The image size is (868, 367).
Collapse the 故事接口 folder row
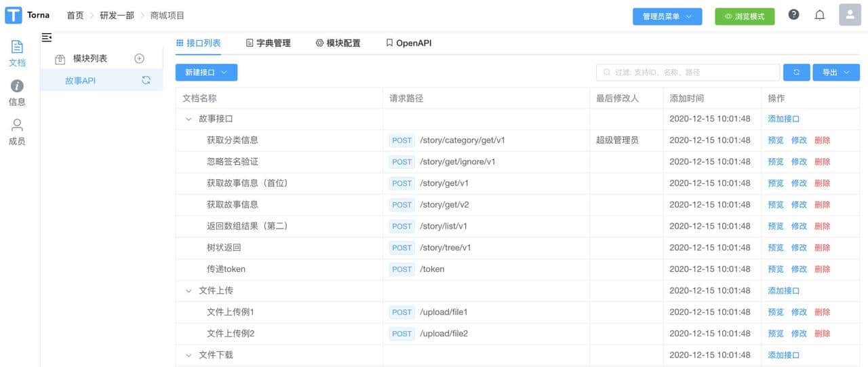[189, 119]
